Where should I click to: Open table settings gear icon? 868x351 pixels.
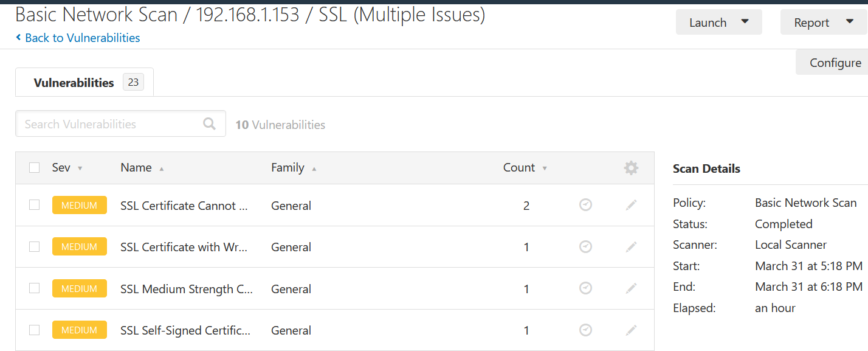click(631, 168)
